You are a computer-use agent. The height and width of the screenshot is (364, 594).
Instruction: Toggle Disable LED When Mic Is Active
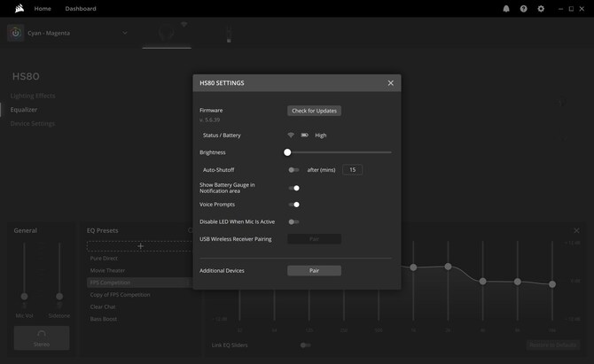tap(293, 221)
